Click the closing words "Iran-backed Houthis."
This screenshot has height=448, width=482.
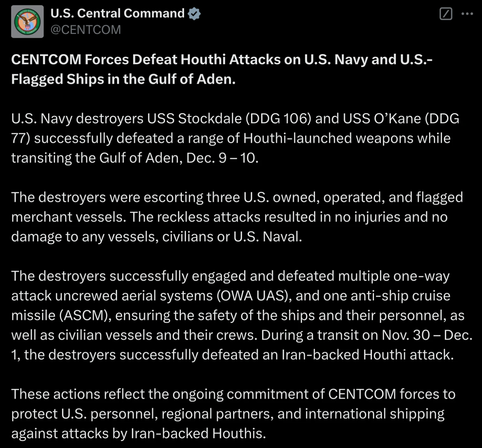point(198,434)
